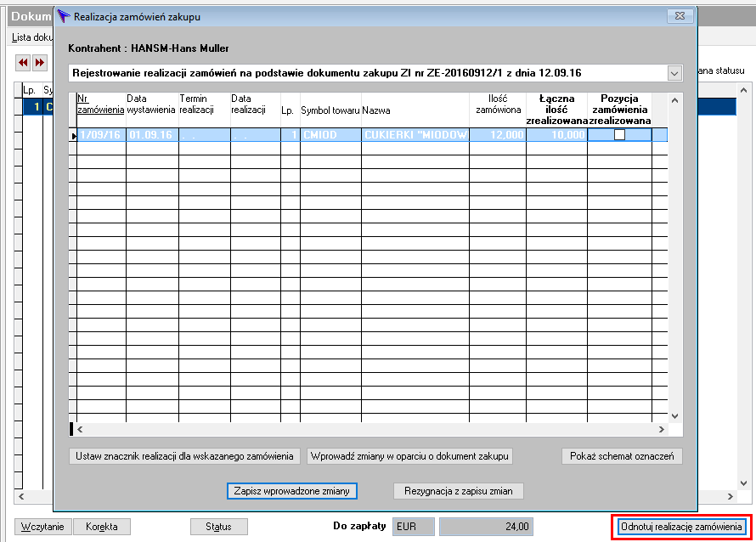Click Wprowadź zmiany w oparciu o dokument zakupu
Image resolution: width=756 pixels, height=542 pixels.
409,456
